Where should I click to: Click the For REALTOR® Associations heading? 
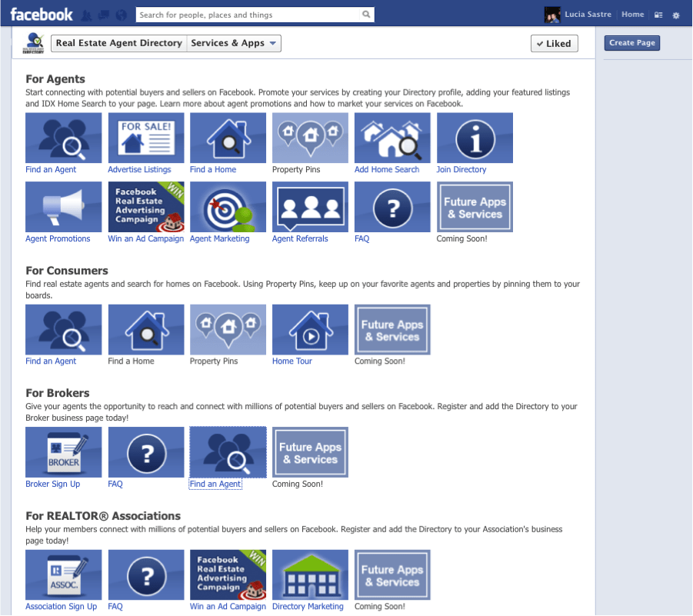(103, 516)
